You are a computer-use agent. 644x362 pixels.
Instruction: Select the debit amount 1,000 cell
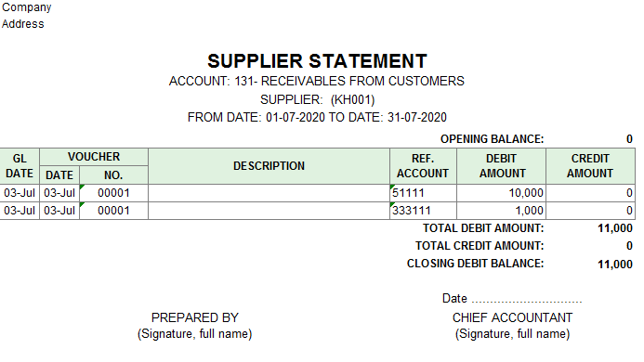coord(501,211)
